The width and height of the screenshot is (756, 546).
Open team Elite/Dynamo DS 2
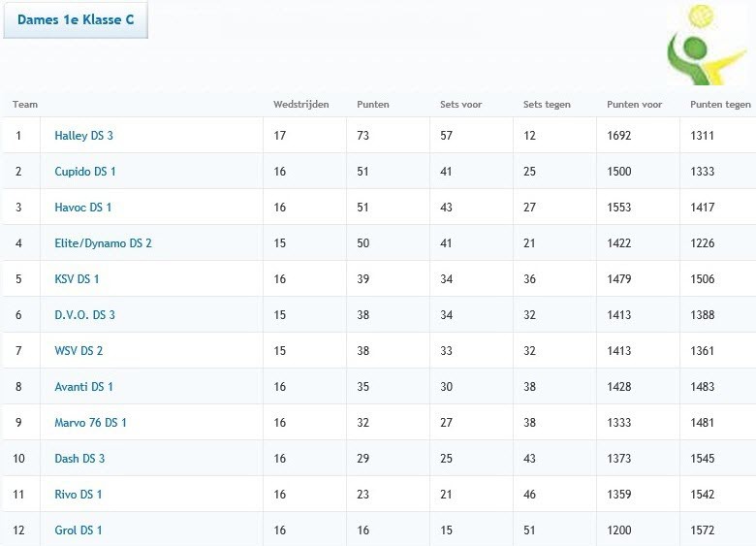[x=103, y=243]
